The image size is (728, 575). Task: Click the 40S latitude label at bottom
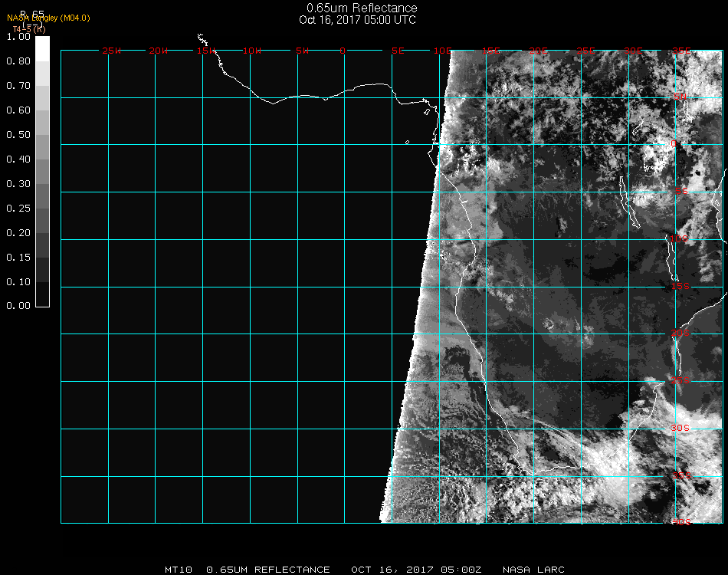pos(680,522)
